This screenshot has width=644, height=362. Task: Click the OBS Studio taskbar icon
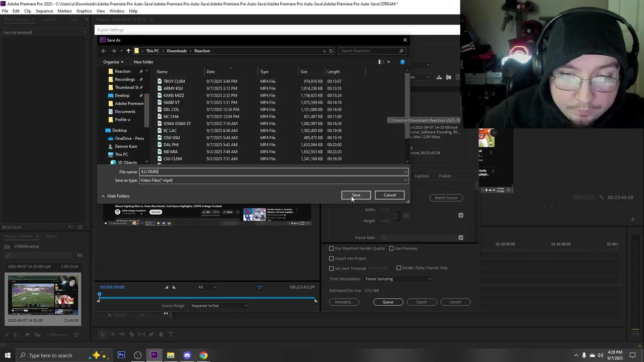138,355
